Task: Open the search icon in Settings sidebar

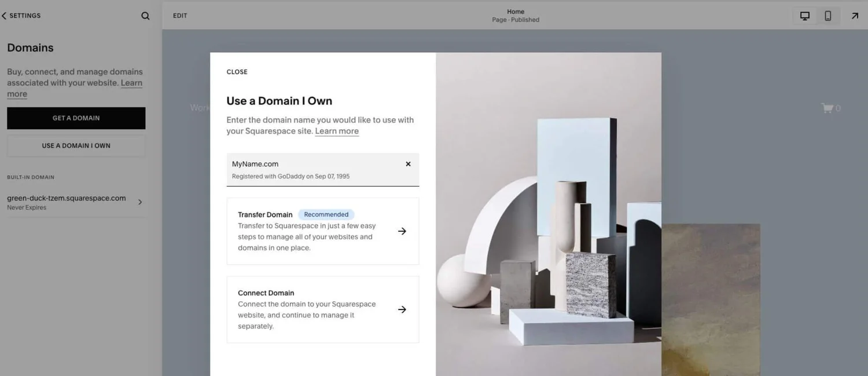Action: (145, 16)
